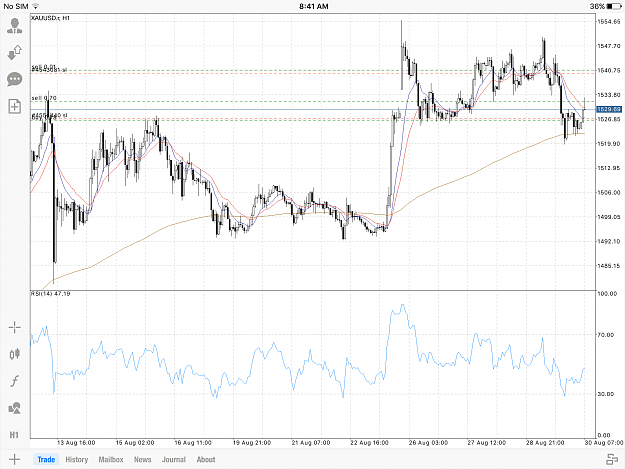This screenshot has height=469, width=625.
Task: Open the chat messages bubble icon
Action: [x=15, y=79]
